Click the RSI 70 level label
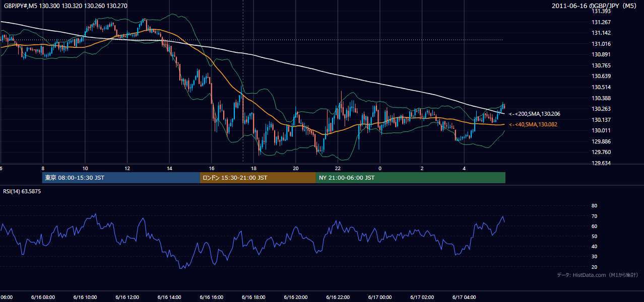Image resolution: width=644 pixels, height=302 pixels. 594,216
